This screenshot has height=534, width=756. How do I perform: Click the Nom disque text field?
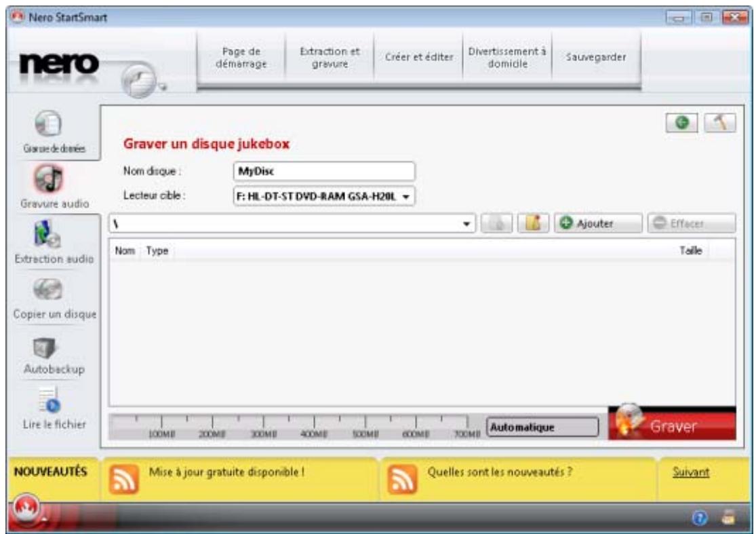[324, 171]
